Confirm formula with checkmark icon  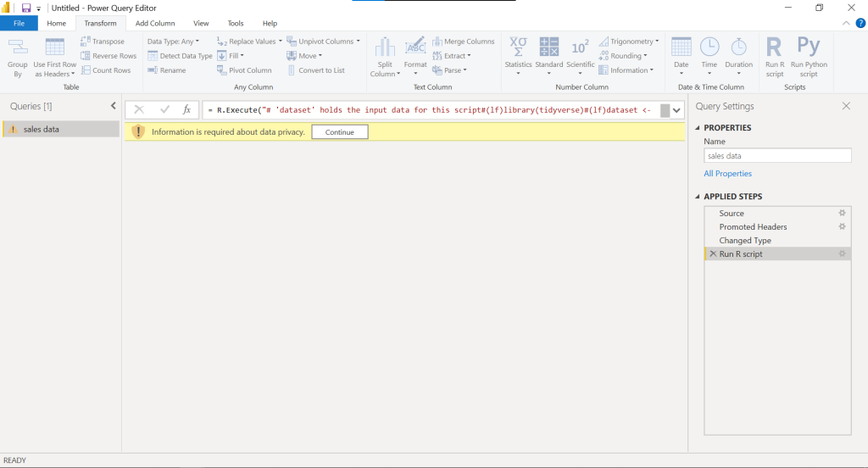[x=164, y=109]
